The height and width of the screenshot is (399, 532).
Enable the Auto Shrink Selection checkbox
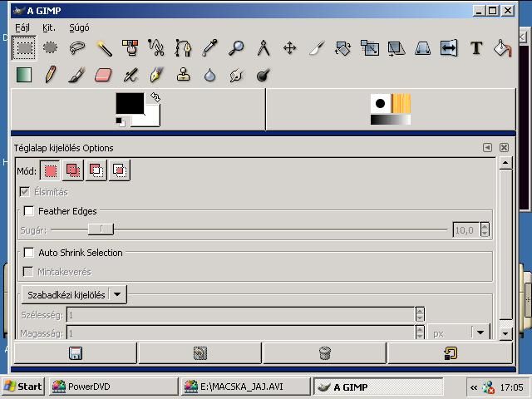(29, 253)
